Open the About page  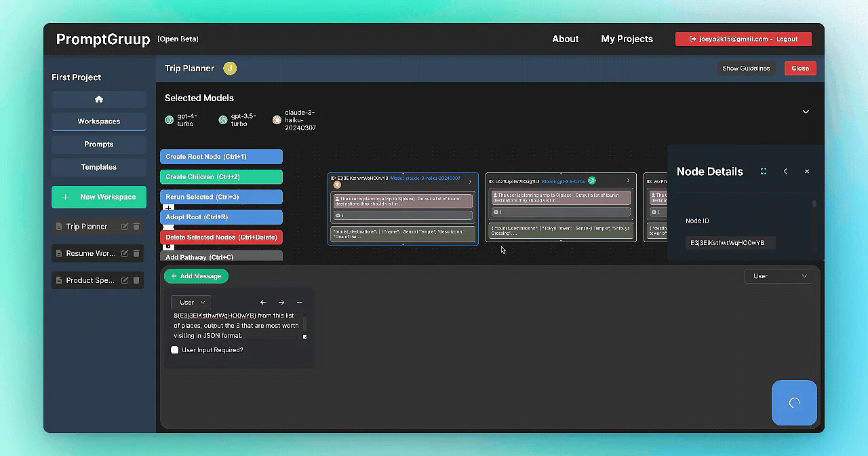coord(565,39)
